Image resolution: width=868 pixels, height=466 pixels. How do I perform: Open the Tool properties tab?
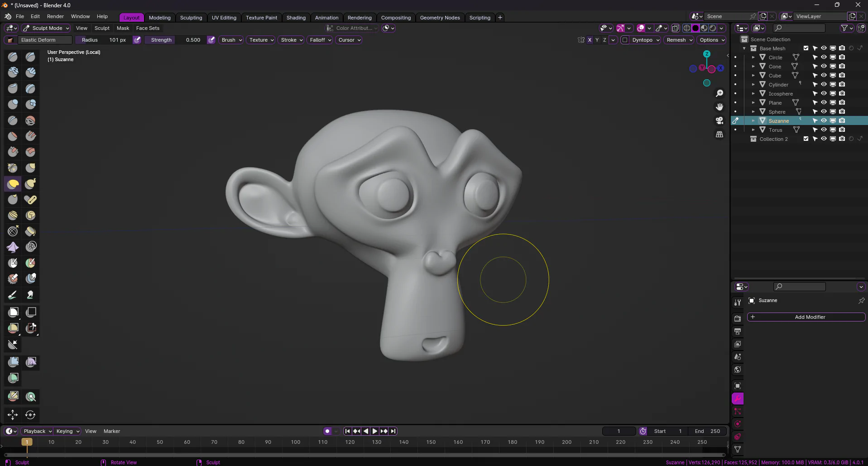tap(738, 302)
